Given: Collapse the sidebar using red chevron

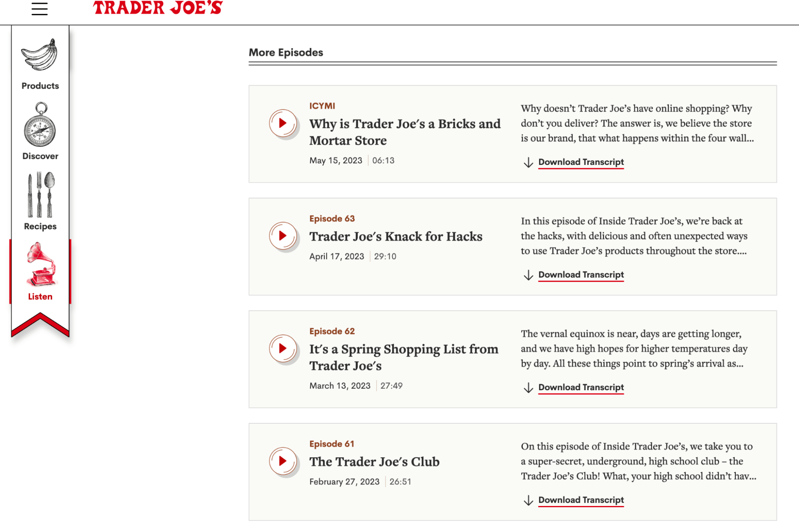Looking at the screenshot, I should [x=40, y=324].
